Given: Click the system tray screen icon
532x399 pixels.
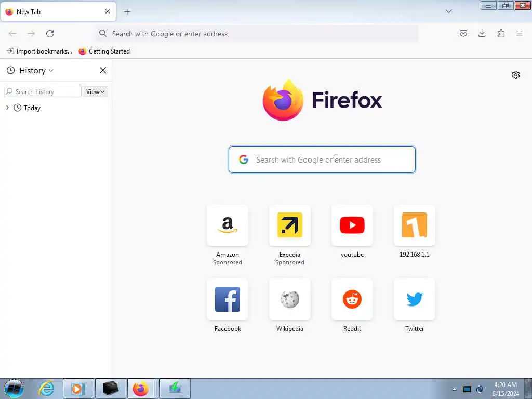Looking at the screenshot, I should [467, 389].
